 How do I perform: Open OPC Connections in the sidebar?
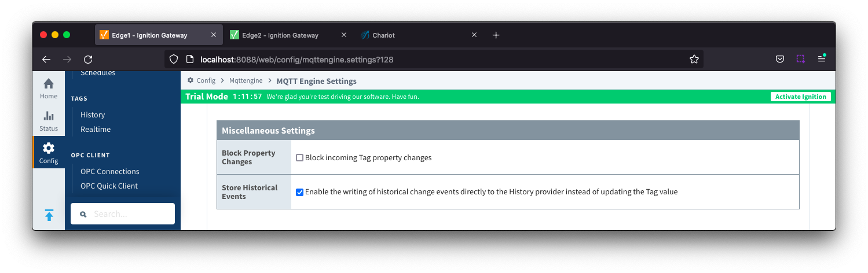[110, 172]
